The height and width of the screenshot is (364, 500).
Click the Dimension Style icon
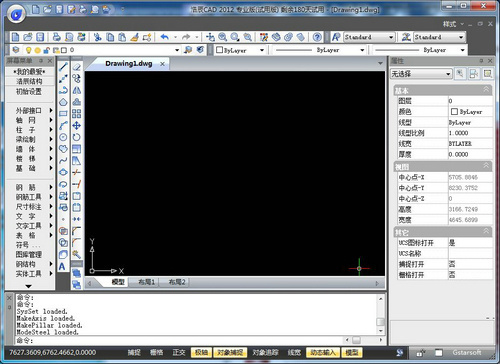coord(406,37)
